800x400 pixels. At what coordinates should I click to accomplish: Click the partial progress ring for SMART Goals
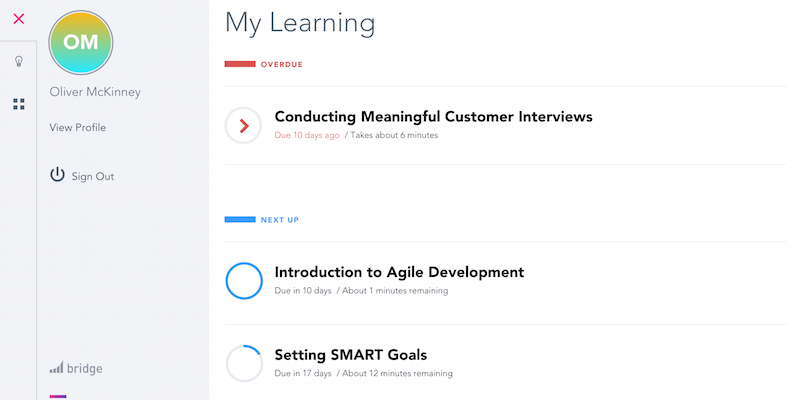click(x=244, y=363)
